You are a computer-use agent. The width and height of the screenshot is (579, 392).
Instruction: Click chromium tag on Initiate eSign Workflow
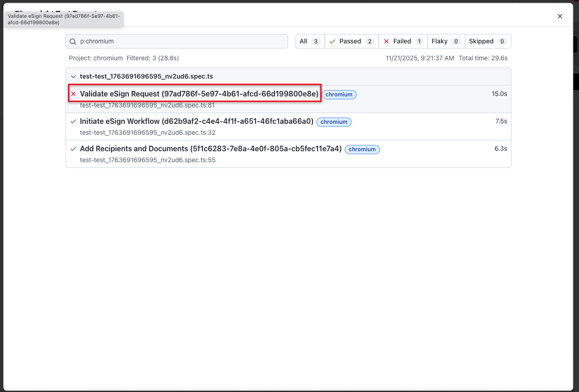[x=334, y=122]
